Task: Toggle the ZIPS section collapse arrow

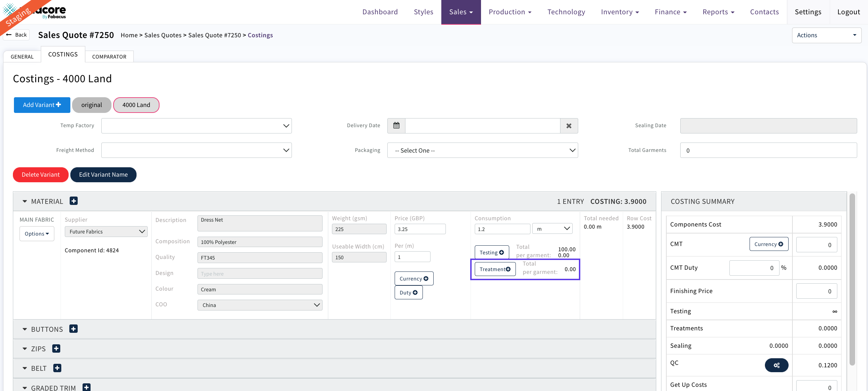Action: tap(25, 349)
